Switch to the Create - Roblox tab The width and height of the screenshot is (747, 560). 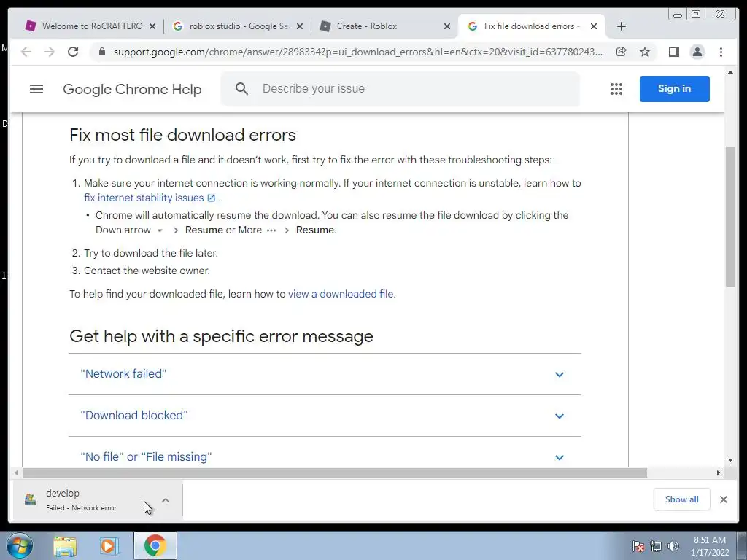point(384,26)
